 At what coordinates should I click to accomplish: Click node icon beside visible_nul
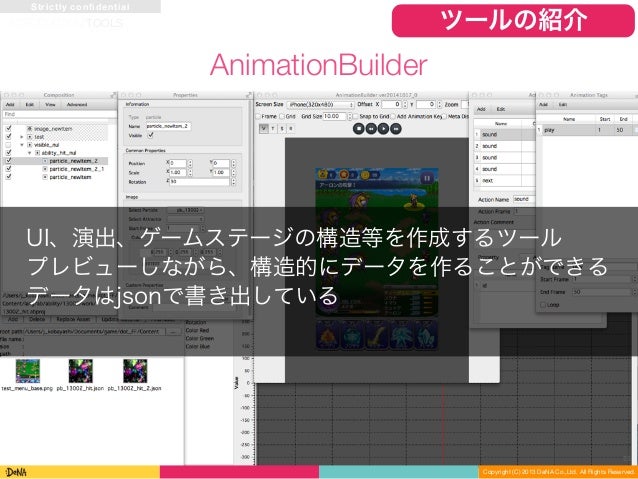[29, 145]
